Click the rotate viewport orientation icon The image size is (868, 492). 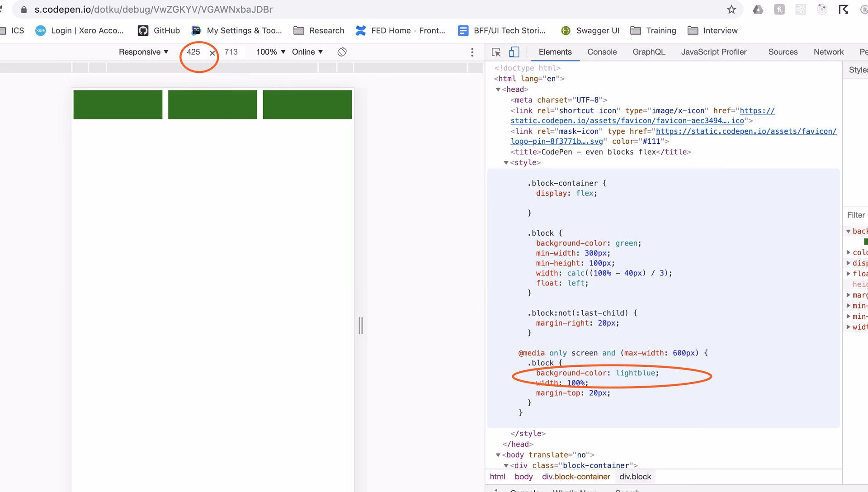[342, 52]
